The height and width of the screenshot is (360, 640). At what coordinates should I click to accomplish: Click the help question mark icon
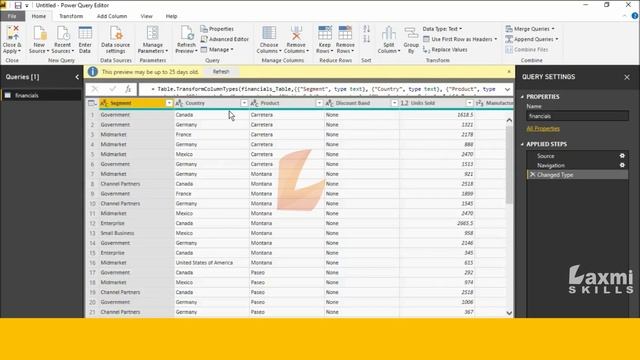coord(635,16)
